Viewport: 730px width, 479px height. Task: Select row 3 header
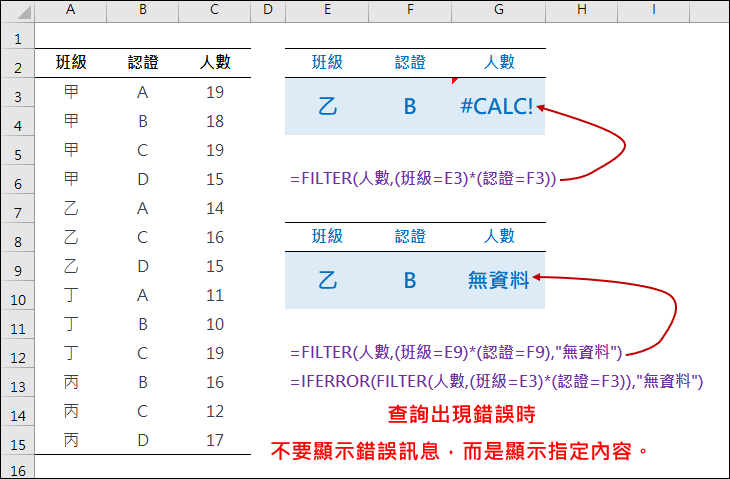tap(18, 93)
